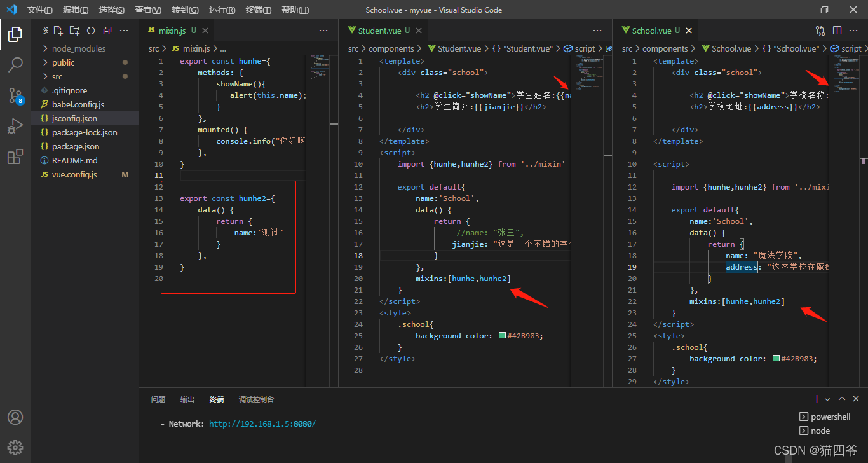
Task: Click the New File icon in Explorer
Action: [58, 31]
